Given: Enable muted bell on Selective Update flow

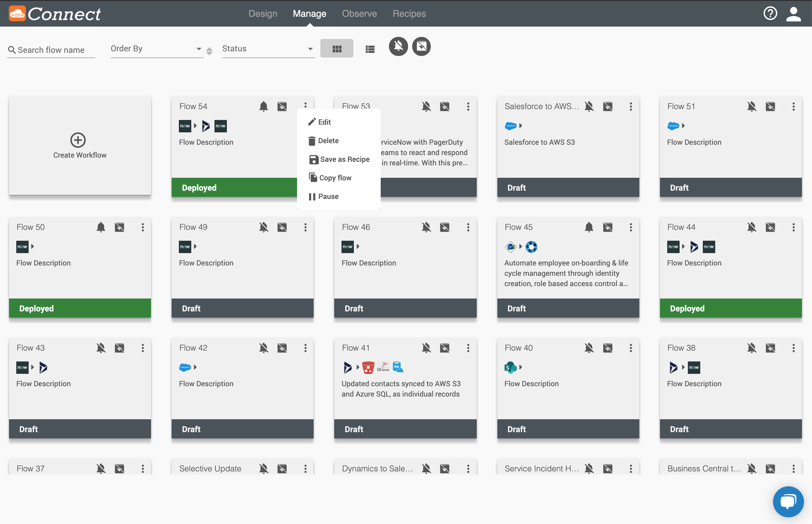Looking at the screenshot, I should pyautogui.click(x=264, y=469).
